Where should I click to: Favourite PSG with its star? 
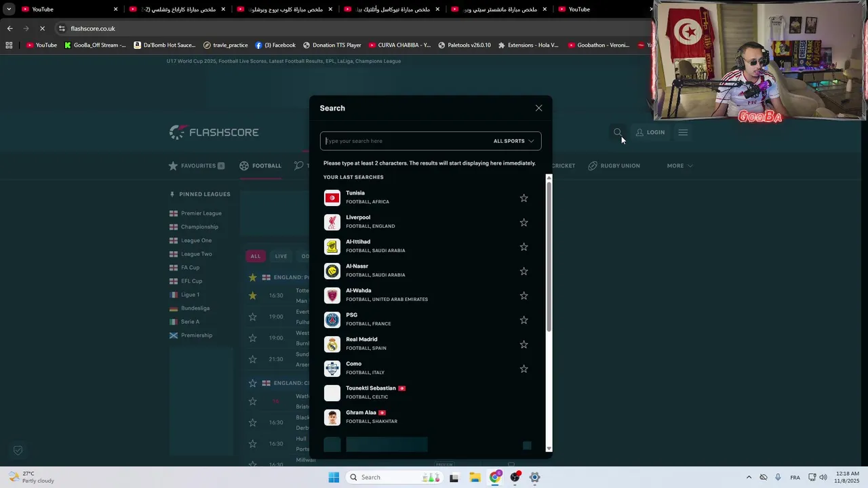524,320
